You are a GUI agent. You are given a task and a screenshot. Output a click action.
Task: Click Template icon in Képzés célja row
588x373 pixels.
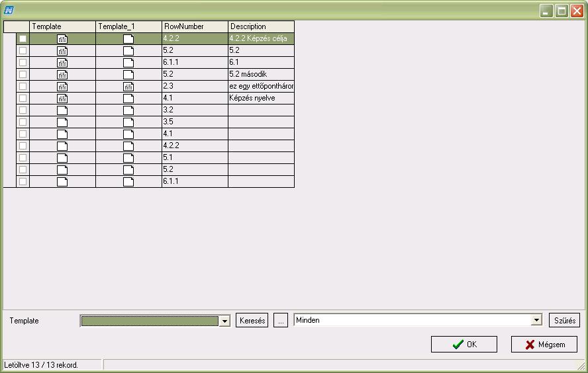pyautogui.click(x=62, y=38)
